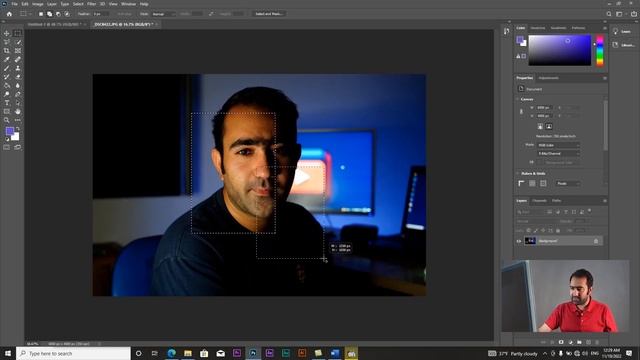
Task: Enable Subtract from Selection mode
Action: [58, 14]
